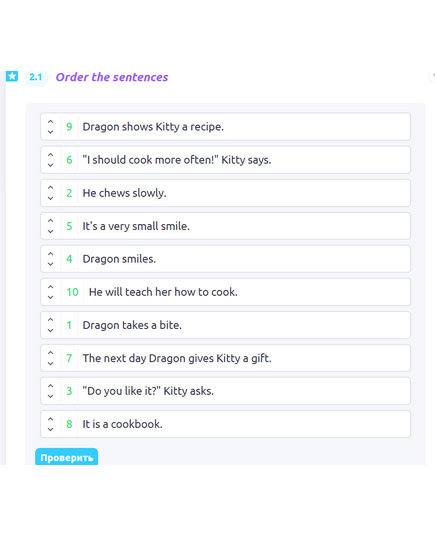Select the 'Dragon takes a bite.' sentence row
This screenshot has height=537, width=435.
coord(225,325)
